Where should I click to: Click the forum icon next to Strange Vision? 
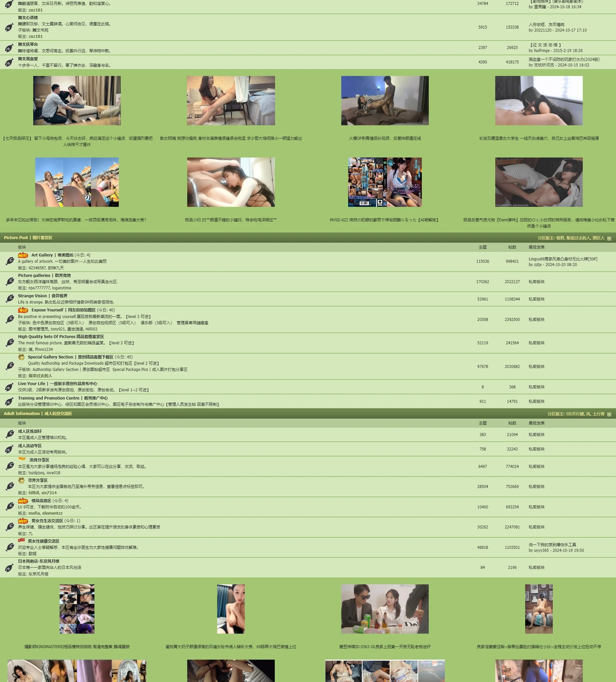10,299
